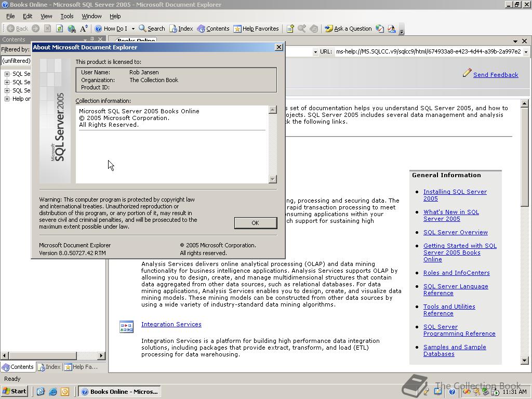Open the Tools menu
This screenshot has width=532, height=399.
[x=67, y=16]
